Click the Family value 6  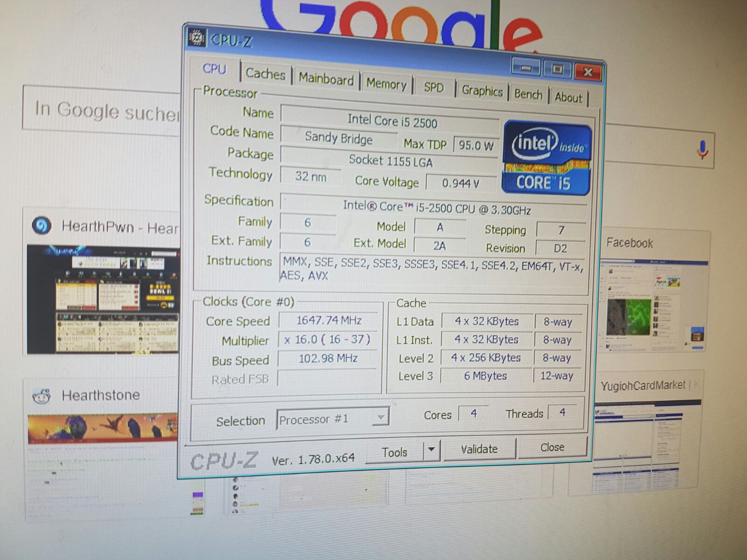point(307,223)
